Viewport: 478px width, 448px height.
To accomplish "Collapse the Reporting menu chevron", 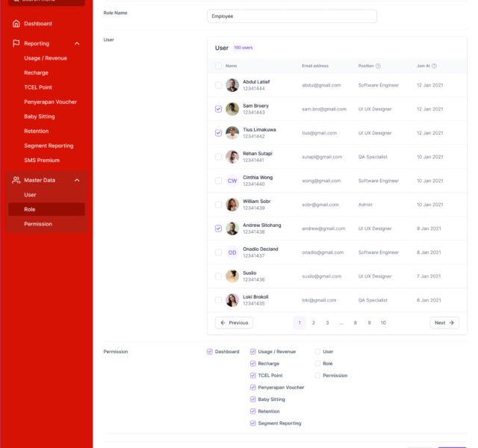I will [x=77, y=43].
